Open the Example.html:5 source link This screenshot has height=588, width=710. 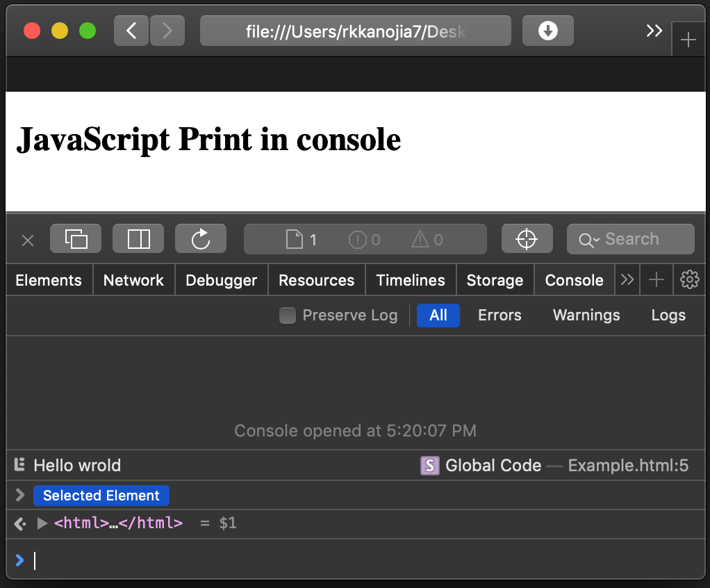tap(627, 465)
